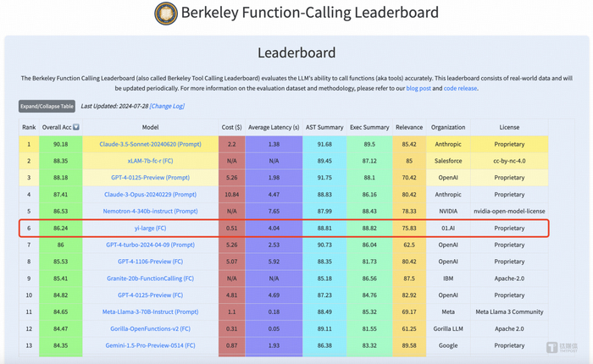593x364 pixels.
Task: Open the blog post link
Action: (x=418, y=88)
